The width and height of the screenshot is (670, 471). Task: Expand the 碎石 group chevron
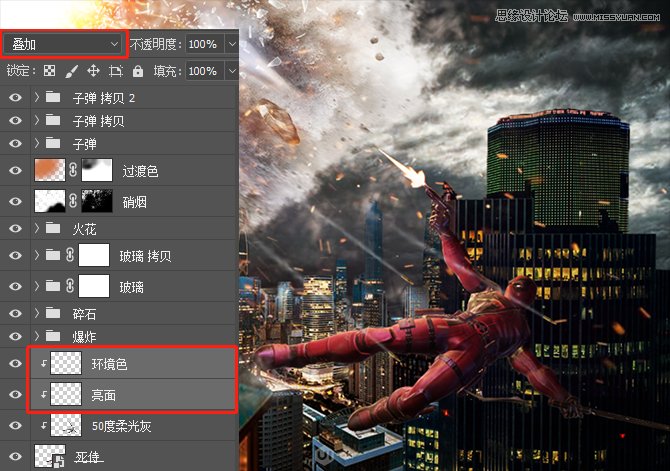click(37, 313)
